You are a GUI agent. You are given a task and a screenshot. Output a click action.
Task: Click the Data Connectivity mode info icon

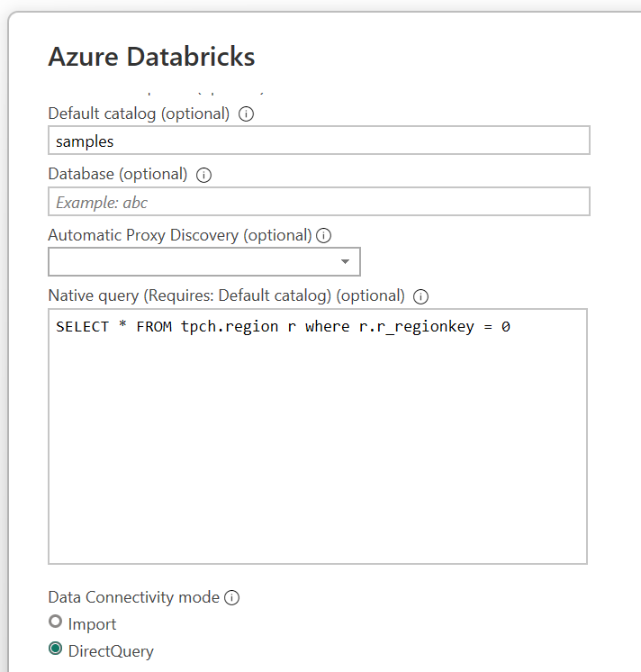coord(231,597)
